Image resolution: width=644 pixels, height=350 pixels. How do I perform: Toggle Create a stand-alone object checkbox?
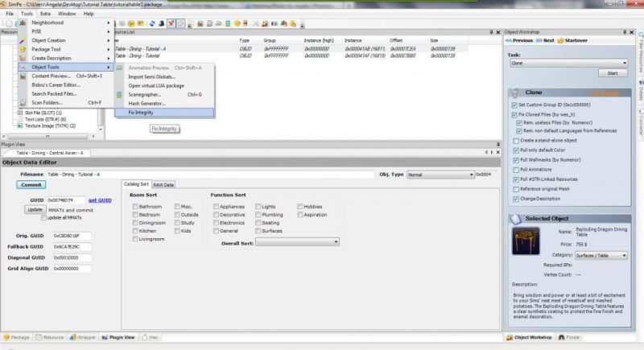[x=515, y=140]
